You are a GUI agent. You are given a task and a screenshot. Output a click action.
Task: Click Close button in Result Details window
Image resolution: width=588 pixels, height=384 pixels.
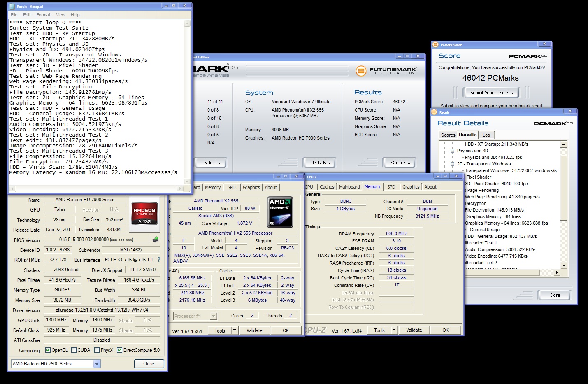tap(555, 295)
